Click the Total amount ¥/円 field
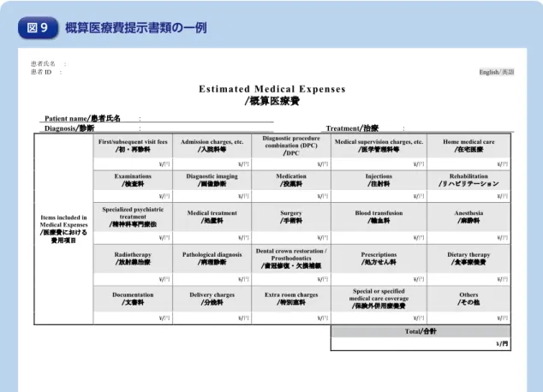Screen dimensions: 543x392 pyautogui.click(x=421, y=344)
